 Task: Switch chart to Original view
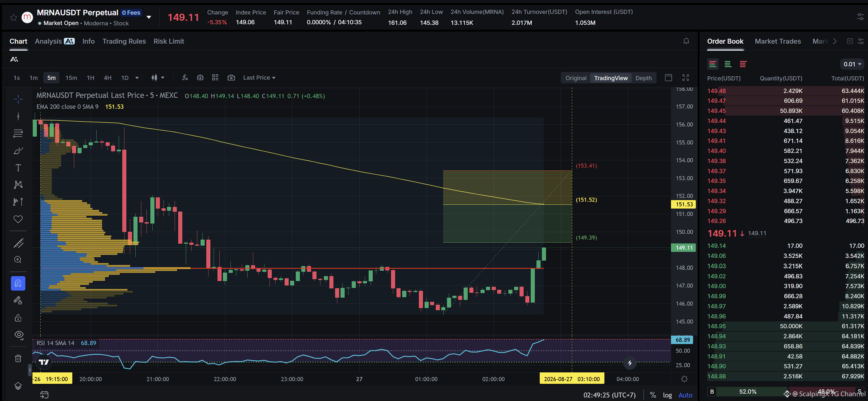click(576, 78)
